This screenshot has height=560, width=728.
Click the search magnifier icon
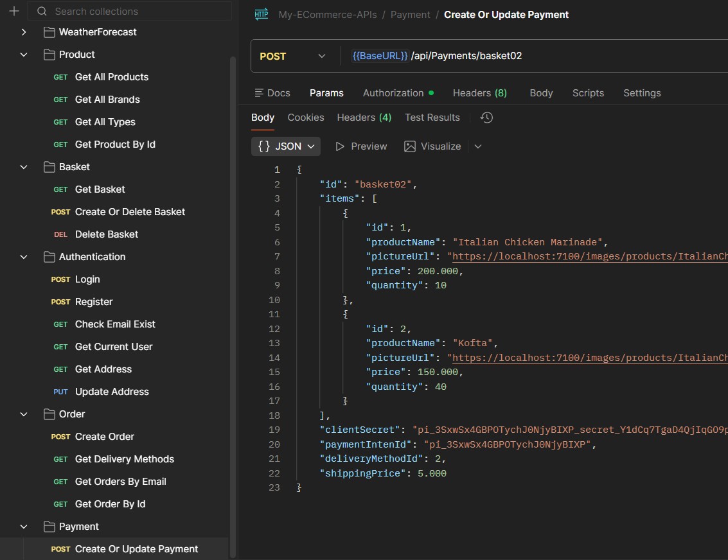click(42, 11)
